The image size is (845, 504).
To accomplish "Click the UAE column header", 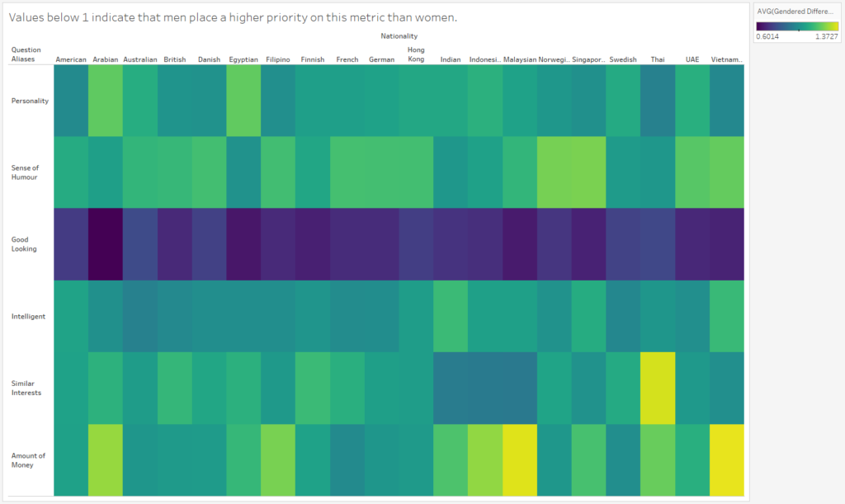I will 693,59.
